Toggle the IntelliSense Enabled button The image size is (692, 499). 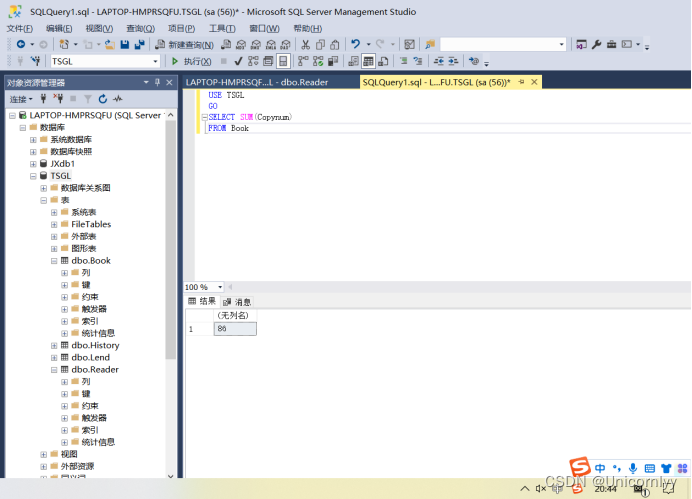tap(283, 61)
